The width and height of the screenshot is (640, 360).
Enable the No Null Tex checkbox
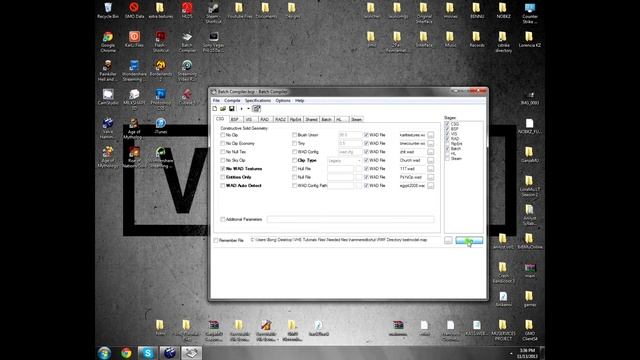pyautogui.click(x=223, y=152)
